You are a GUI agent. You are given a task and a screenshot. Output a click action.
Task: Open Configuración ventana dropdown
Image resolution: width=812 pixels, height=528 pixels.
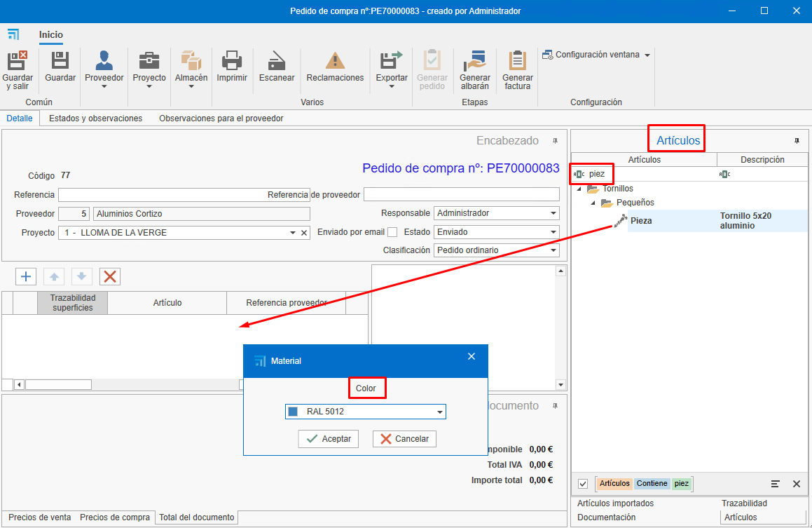click(x=596, y=55)
